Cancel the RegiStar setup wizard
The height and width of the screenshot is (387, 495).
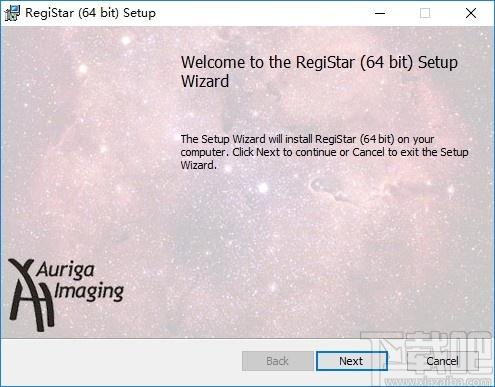(442, 361)
